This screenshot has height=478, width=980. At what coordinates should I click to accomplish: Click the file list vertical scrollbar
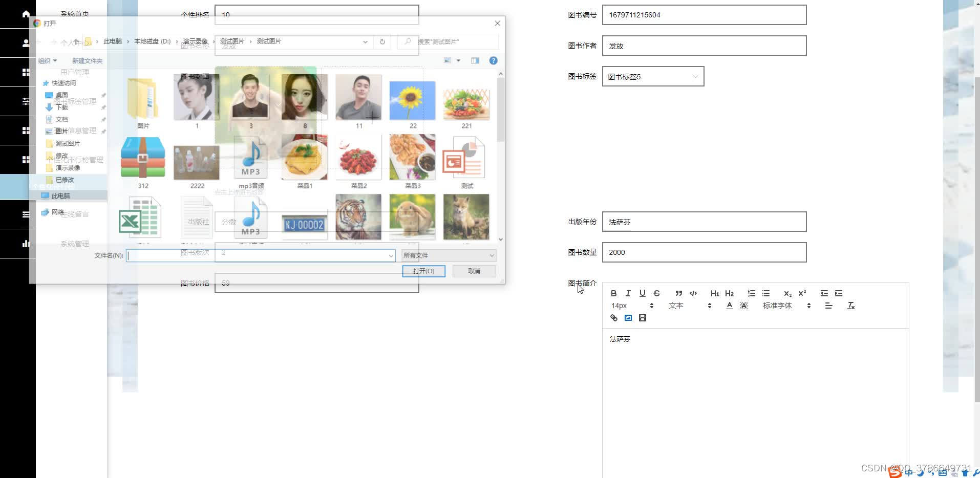501,156
